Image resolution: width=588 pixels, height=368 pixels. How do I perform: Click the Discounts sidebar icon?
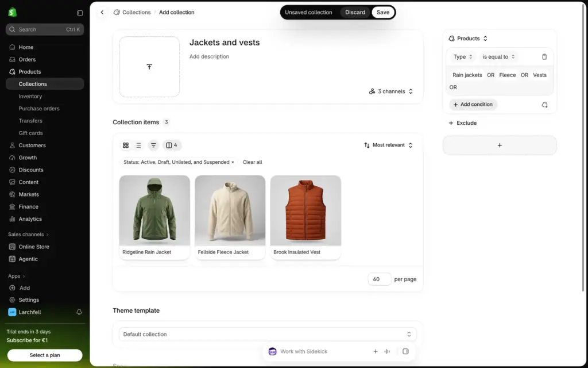pyautogui.click(x=13, y=170)
